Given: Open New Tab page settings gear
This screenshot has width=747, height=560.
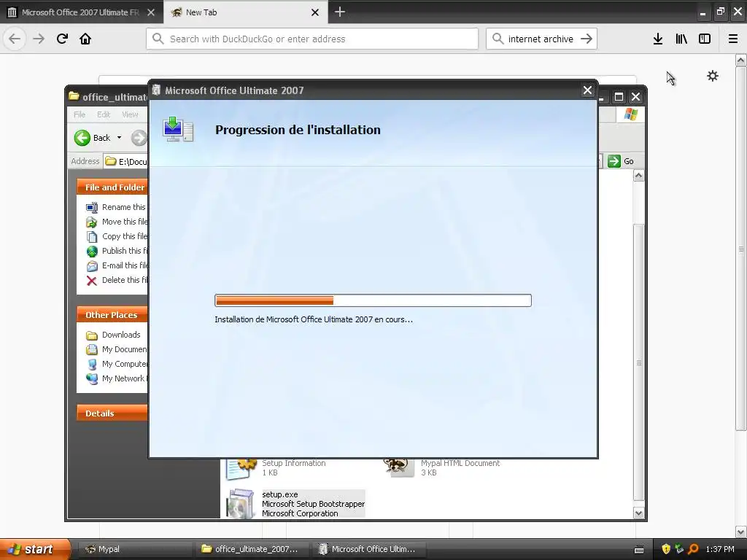Looking at the screenshot, I should (x=712, y=76).
